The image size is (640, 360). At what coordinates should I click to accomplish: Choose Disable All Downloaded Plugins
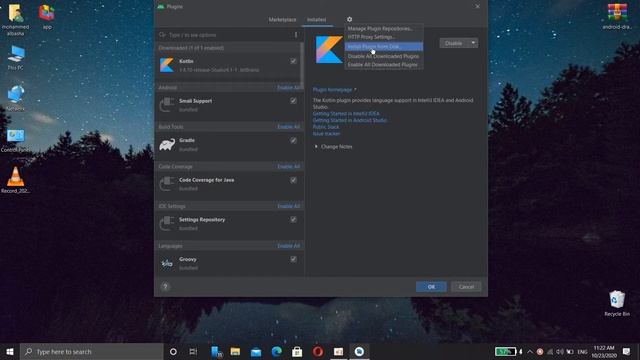pyautogui.click(x=384, y=56)
